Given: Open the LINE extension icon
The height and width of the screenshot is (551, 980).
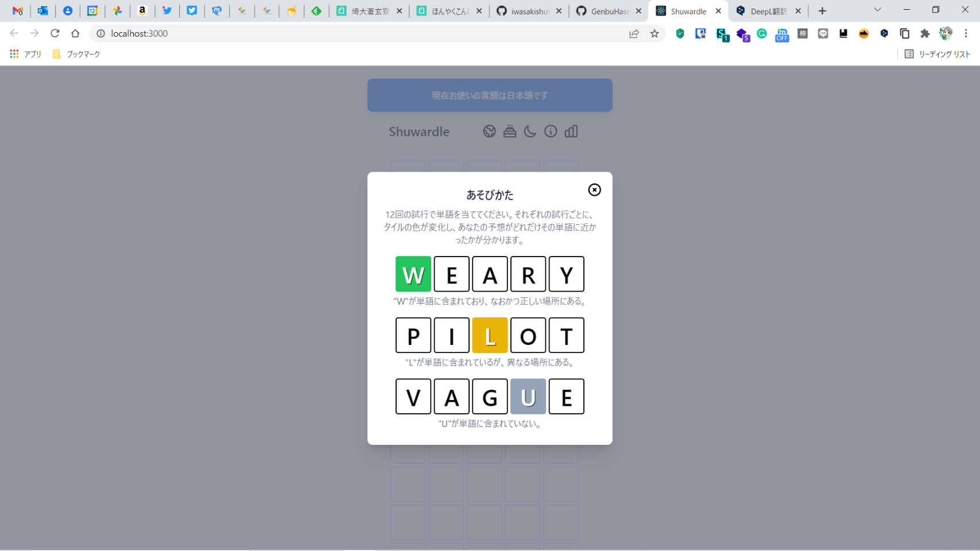Looking at the screenshot, I should (823, 34).
